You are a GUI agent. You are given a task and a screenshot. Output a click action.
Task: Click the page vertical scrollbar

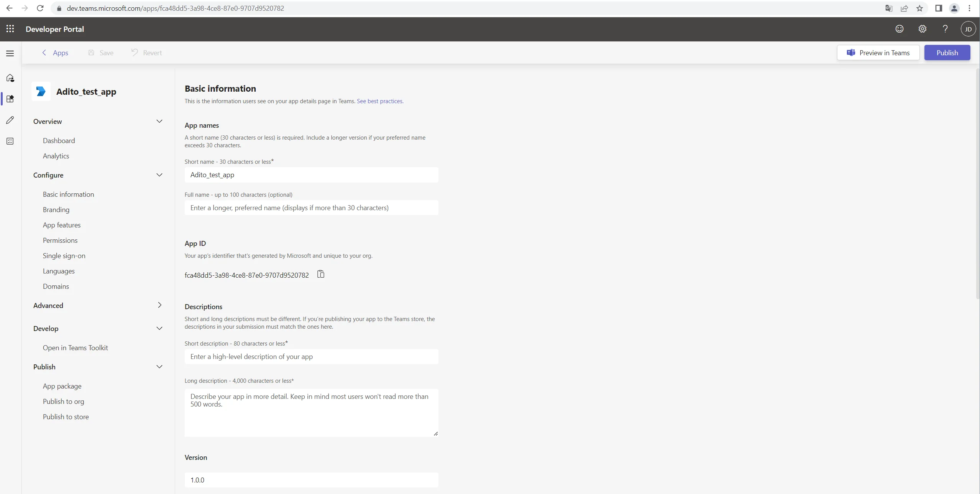click(978, 184)
